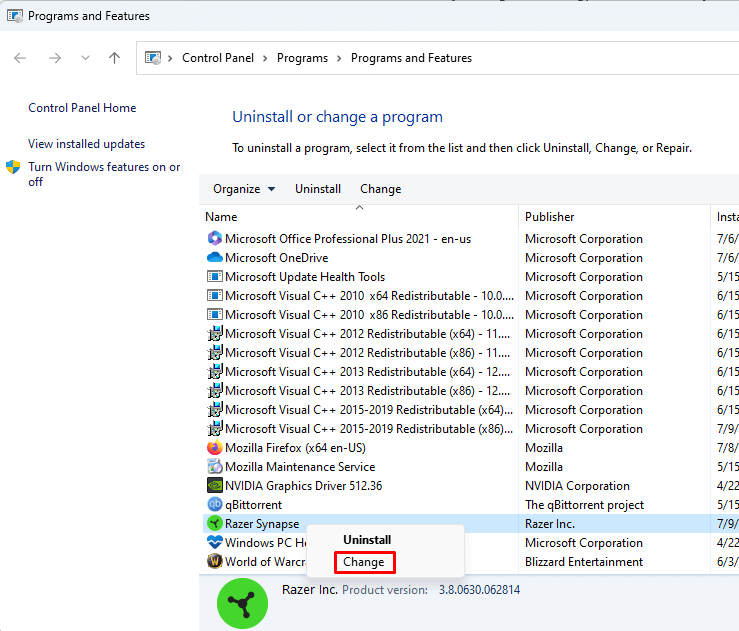Navigate to Programs breadcrumb
This screenshot has height=631, width=739.
[x=303, y=58]
